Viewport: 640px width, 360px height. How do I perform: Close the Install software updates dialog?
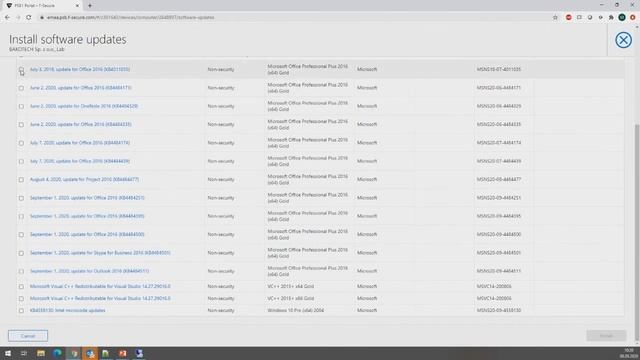tap(623, 40)
